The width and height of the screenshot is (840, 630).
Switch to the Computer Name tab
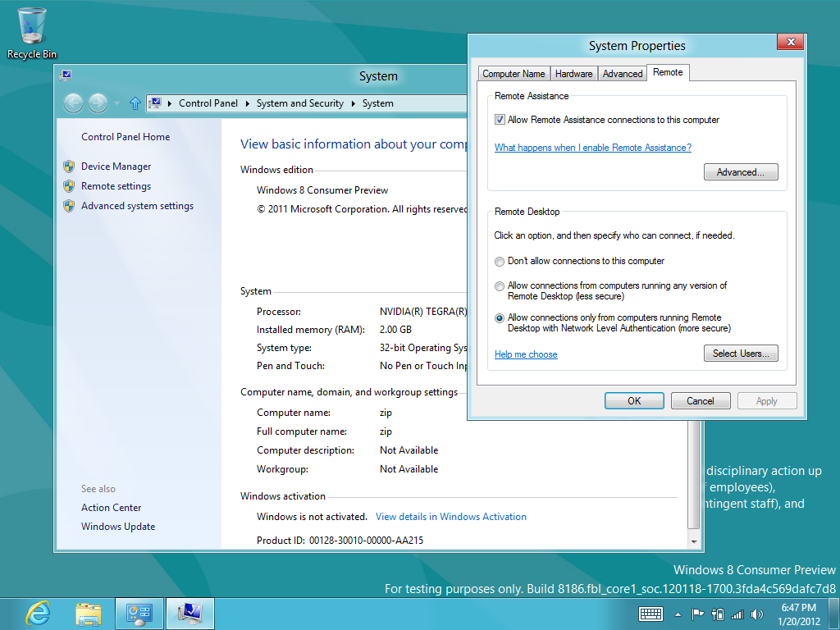tap(514, 74)
